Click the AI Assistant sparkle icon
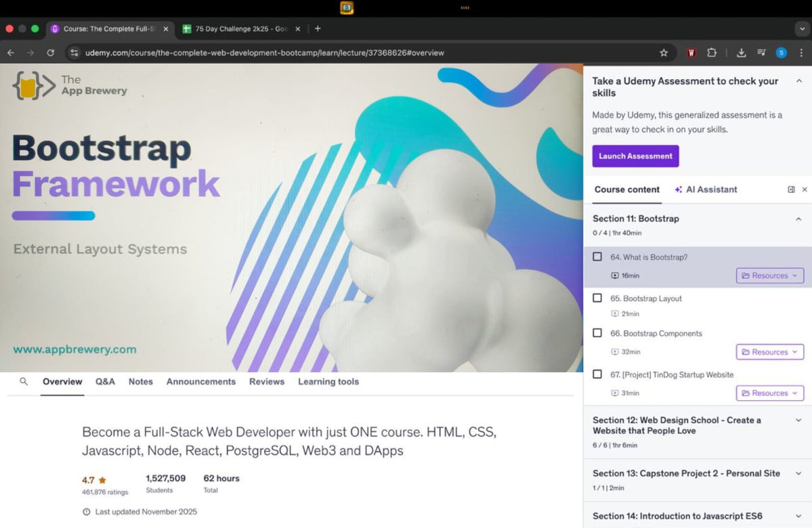 678,190
